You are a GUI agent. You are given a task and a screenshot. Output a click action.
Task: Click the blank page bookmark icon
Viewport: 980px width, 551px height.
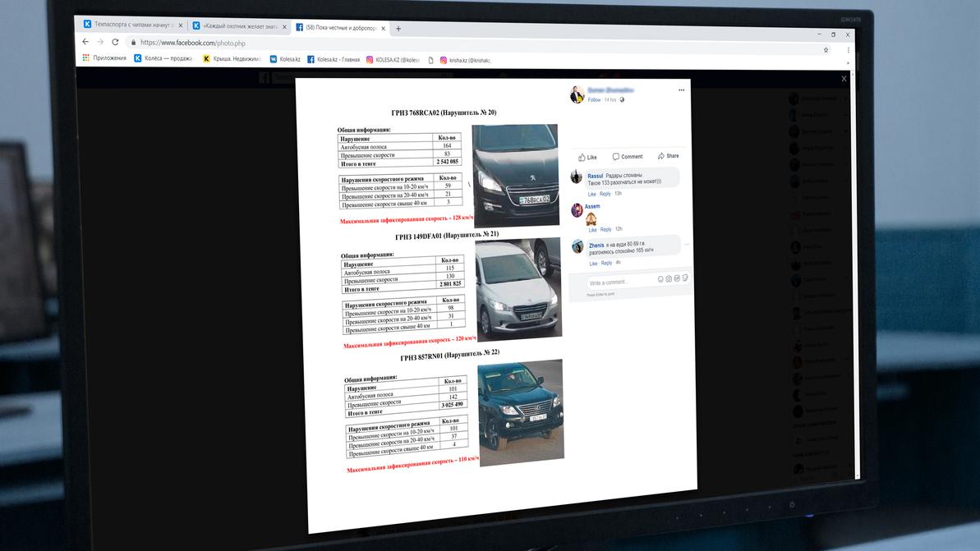(430, 60)
